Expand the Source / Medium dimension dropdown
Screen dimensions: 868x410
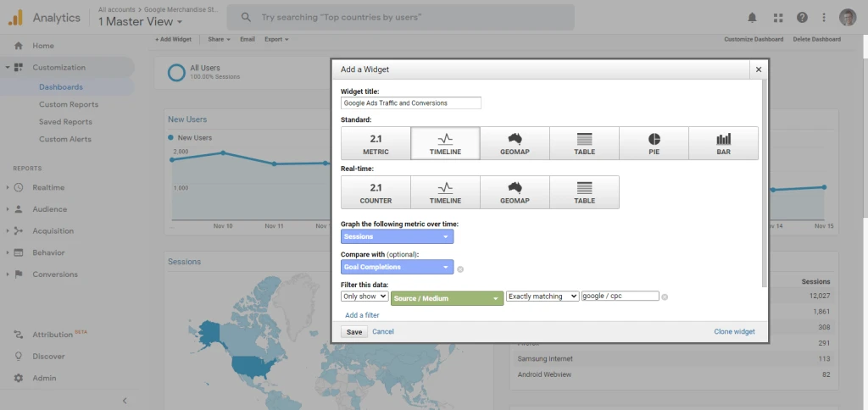tap(448, 297)
